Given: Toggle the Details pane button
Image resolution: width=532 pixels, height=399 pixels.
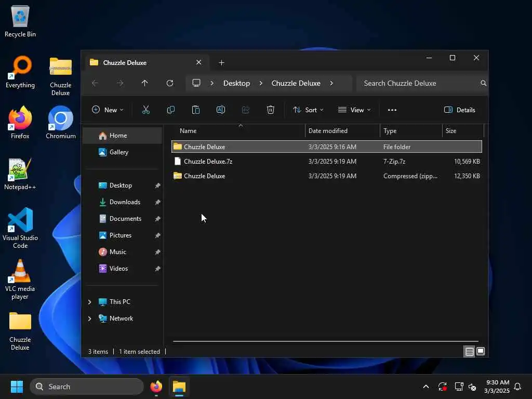Looking at the screenshot, I should pos(459,110).
